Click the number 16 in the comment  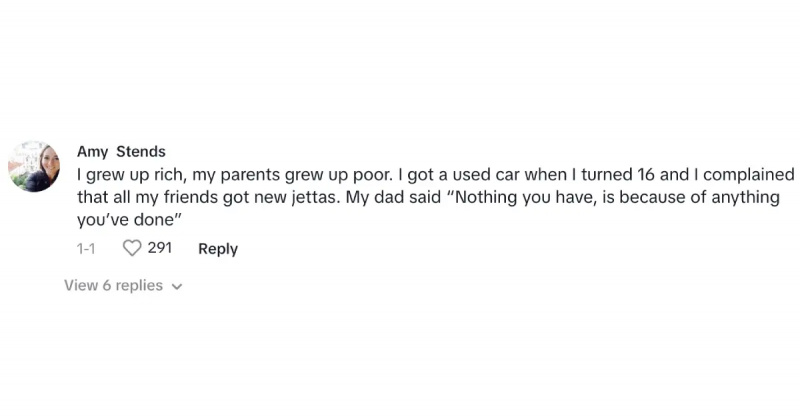click(x=645, y=175)
